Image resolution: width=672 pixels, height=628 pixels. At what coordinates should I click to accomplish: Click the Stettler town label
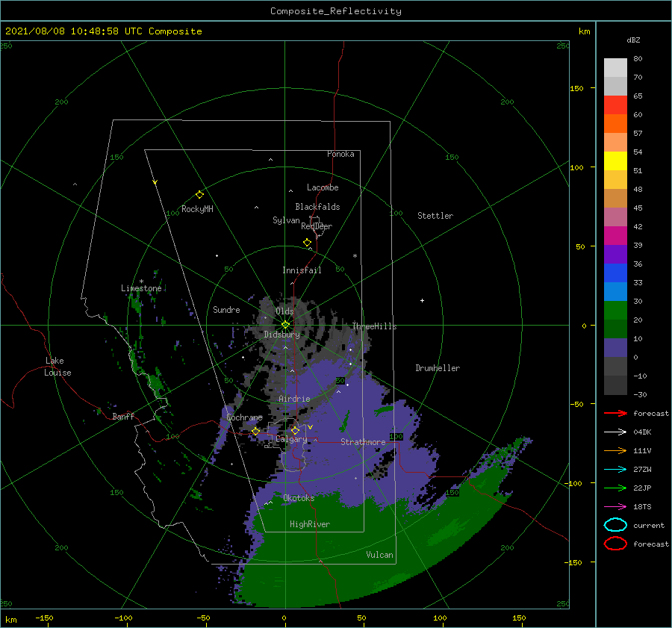[435, 216]
